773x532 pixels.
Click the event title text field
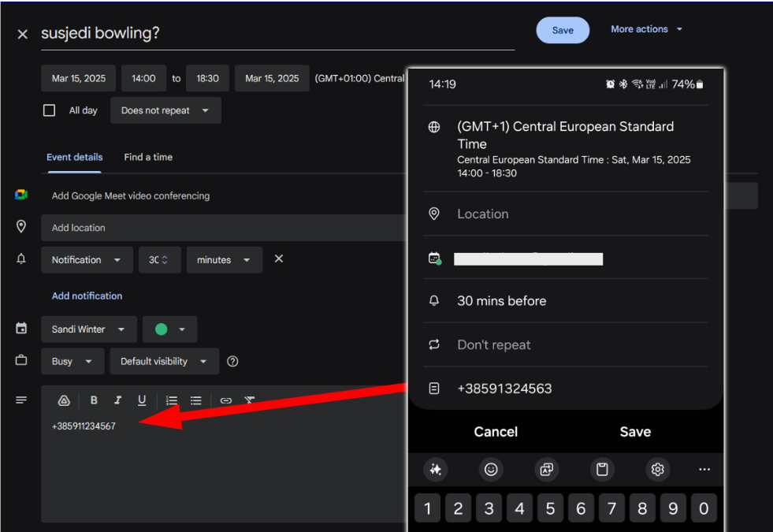pyautogui.click(x=276, y=33)
